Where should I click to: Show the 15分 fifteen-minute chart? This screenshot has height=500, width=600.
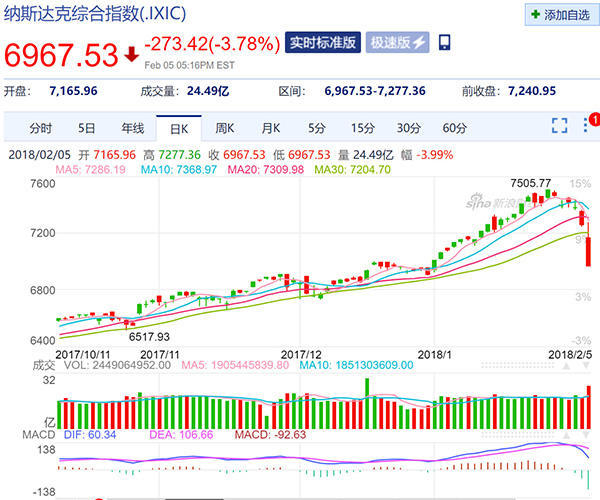point(363,128)
